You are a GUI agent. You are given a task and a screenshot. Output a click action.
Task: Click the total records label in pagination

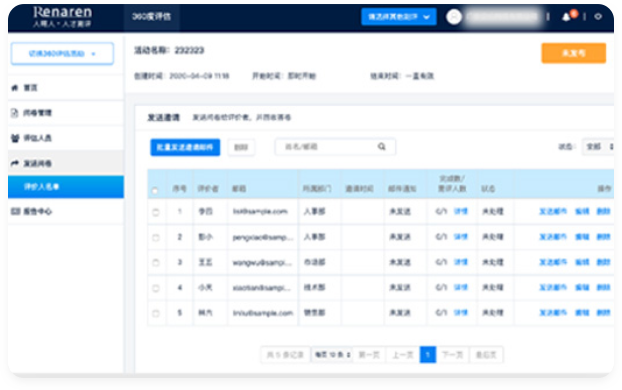tap(285, 355)
